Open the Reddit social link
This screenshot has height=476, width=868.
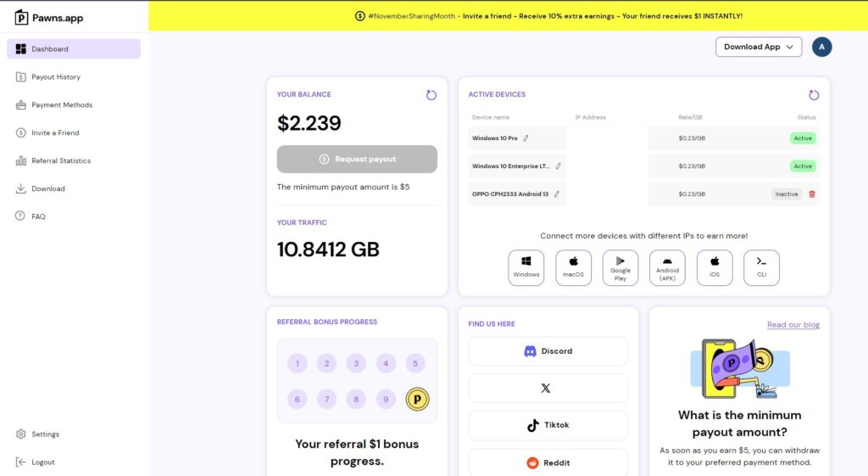(x=548, y=462)
